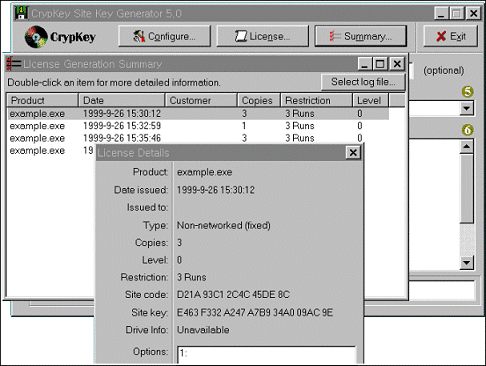The width and height of the screenshot is (486, 366).
Task: Click Copies value 1 in second row
Action: 244,126
